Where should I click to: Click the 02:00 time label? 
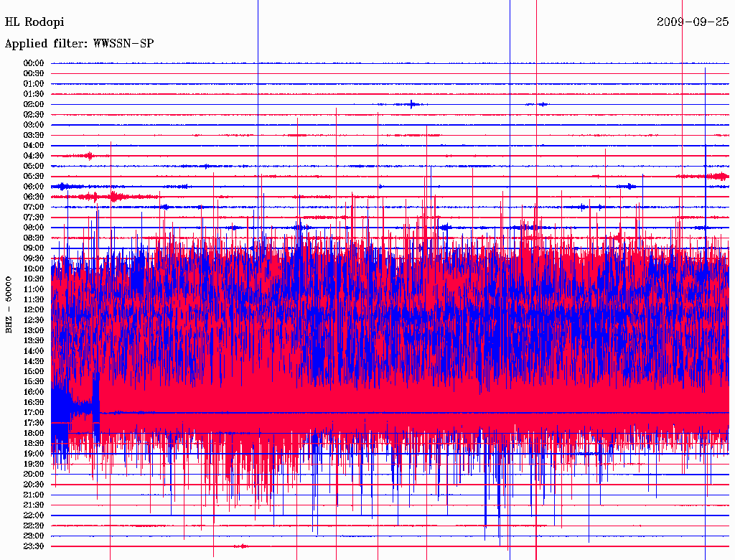point(33,105)
